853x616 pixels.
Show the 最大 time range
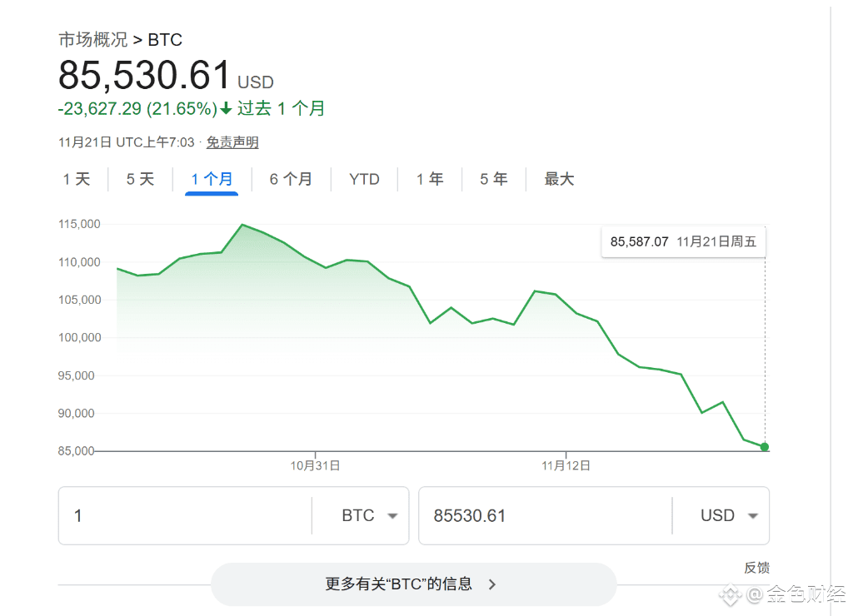[559, 179]
